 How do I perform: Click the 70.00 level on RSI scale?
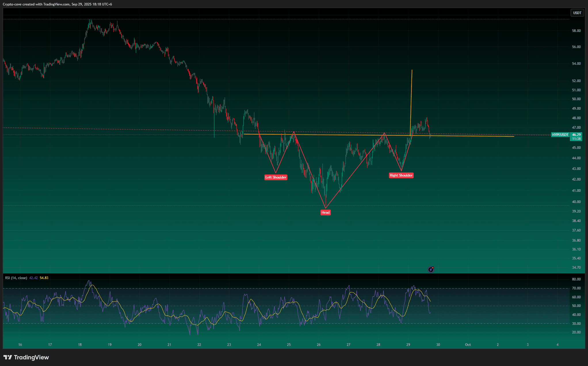click(576, 288)
